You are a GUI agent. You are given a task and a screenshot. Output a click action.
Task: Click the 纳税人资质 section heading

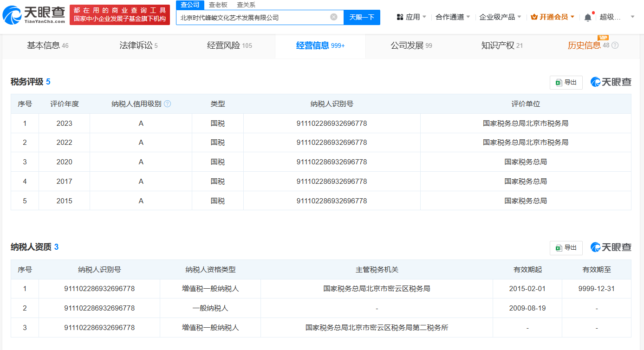point(35,247)
